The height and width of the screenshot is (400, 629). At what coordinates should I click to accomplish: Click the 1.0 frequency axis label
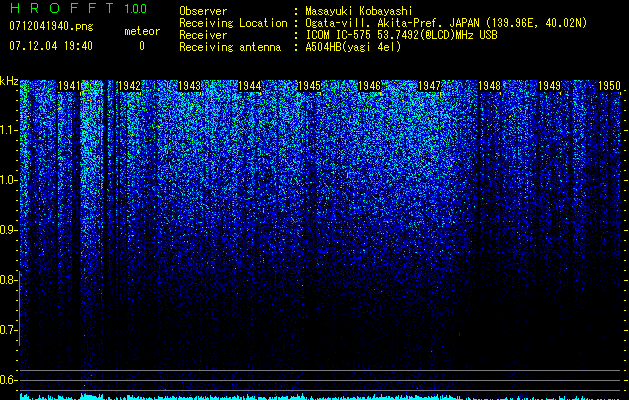pos(9,180)
